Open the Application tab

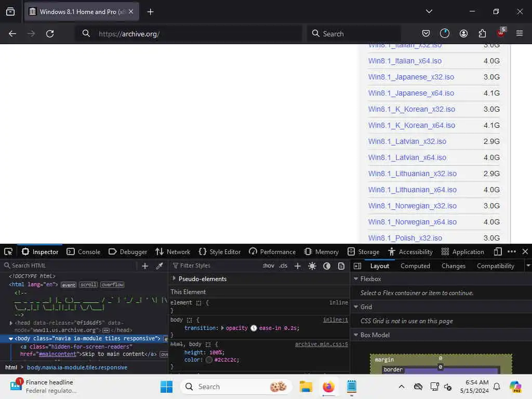462,252
